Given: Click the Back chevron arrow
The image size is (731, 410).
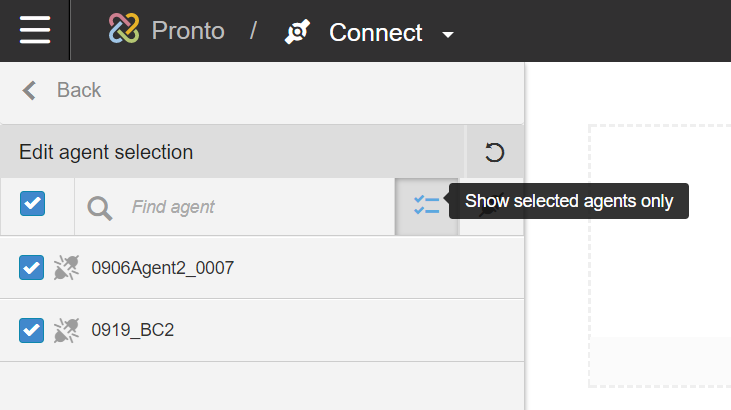Looking at the screenshot, I should tap(30, 91).
